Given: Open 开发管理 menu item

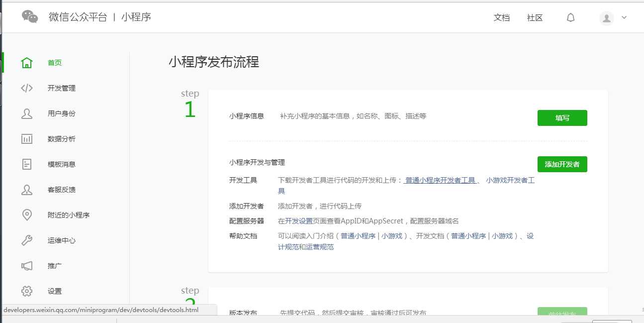Looking at the screenshot, I should pyautogui.click(x=62, y=88).
